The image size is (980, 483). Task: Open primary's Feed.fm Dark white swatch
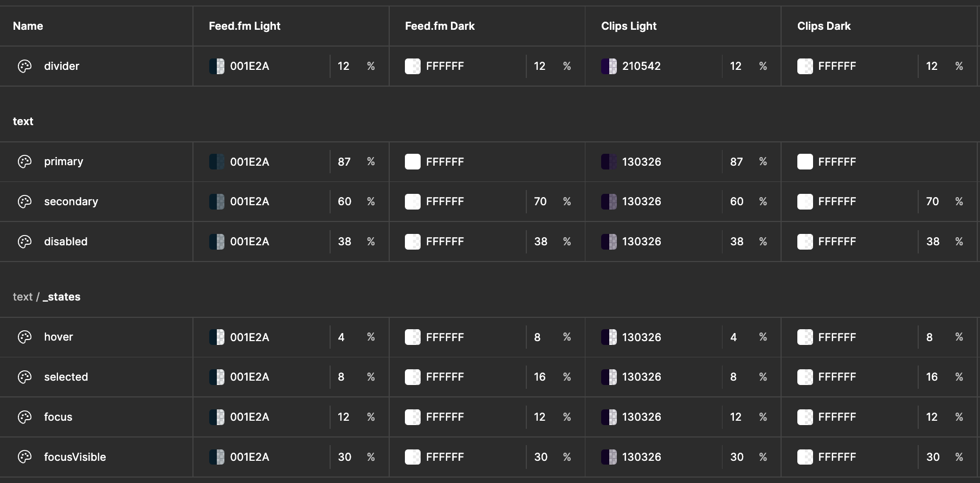[x=412, y=161]
